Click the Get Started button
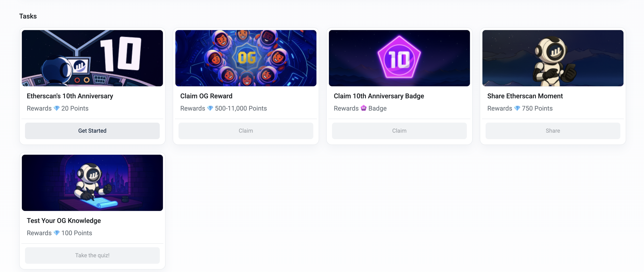This screenshot has height=272, width=644. [92, 131]
